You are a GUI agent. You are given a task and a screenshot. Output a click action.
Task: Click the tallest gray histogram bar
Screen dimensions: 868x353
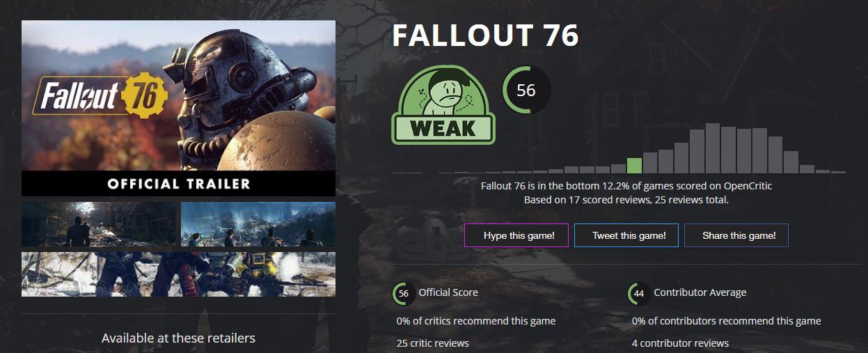713,148
